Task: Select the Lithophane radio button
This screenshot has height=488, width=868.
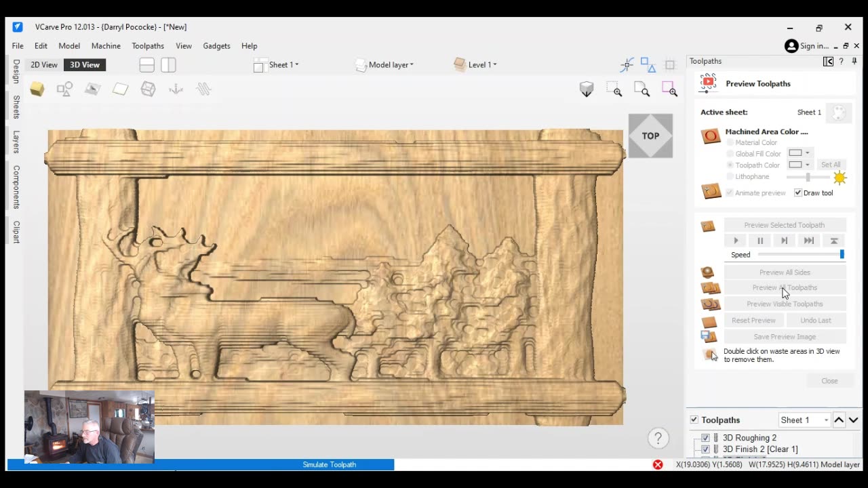Action: pyautogui.click(x=730, y=176)
